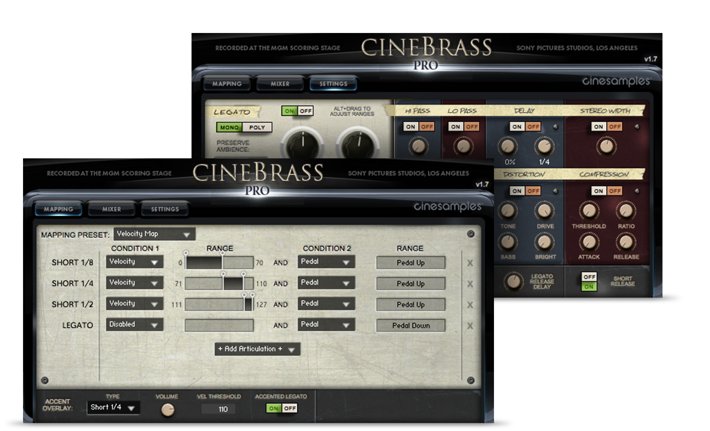Open Accent Overlay type Short 1/4 dropdown
Viewport: 710px width, 431px height.
coord(113,407)
